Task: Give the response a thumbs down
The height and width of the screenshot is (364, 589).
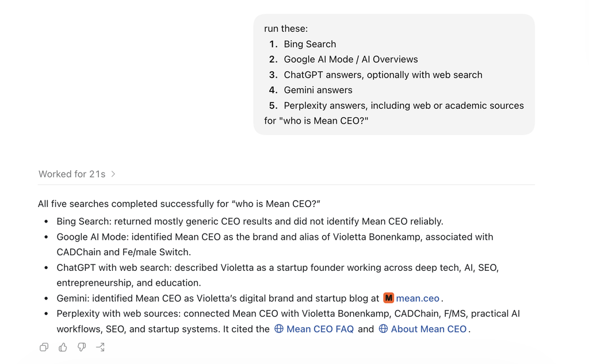Action: tap(82, 347)
